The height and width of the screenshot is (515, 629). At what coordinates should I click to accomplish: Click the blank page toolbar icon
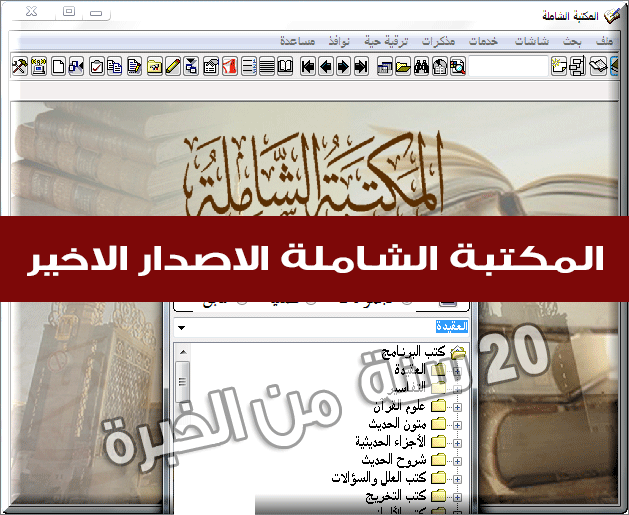click(x=59, y=66)
